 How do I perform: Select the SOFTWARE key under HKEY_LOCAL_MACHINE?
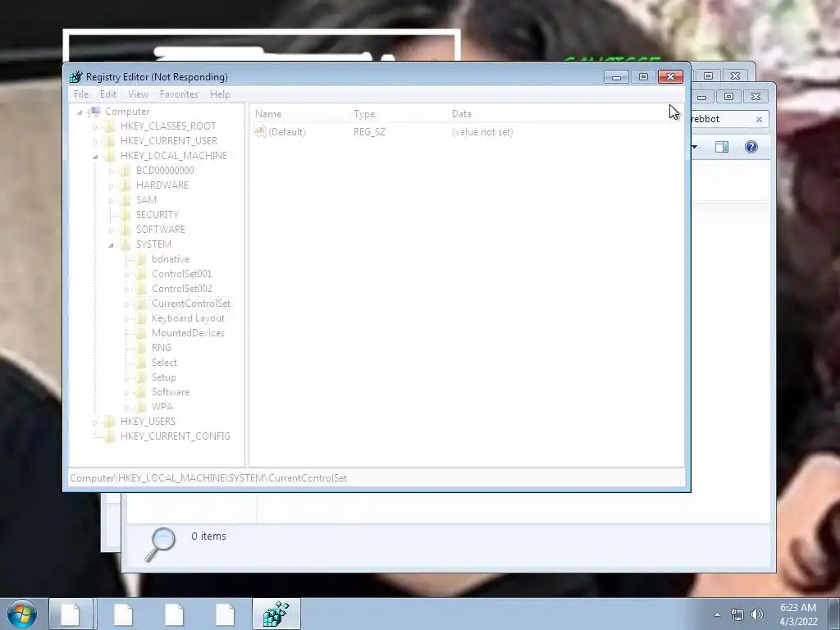point(161,230)
